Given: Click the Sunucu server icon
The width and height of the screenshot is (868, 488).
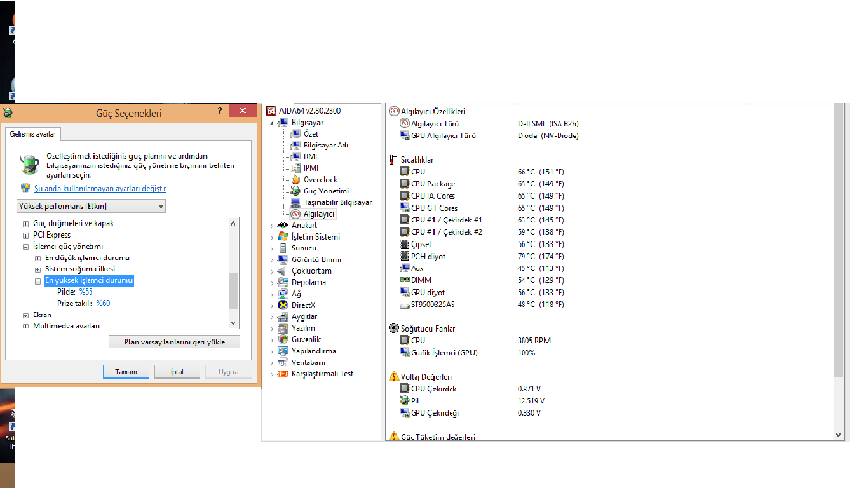Looking at the screenshot, I should (x=283, y=248).
